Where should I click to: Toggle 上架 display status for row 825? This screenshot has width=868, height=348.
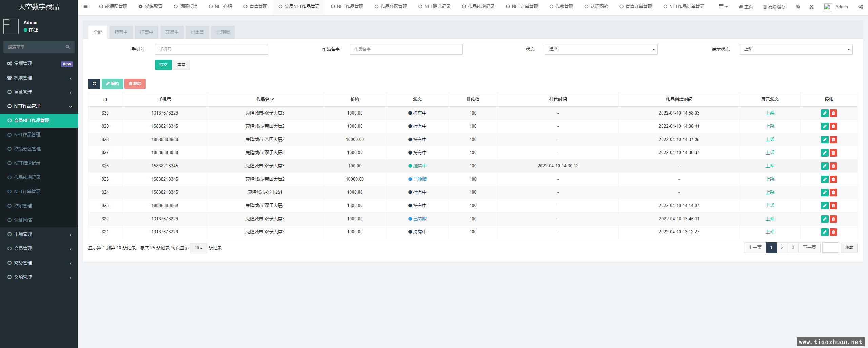770,179
